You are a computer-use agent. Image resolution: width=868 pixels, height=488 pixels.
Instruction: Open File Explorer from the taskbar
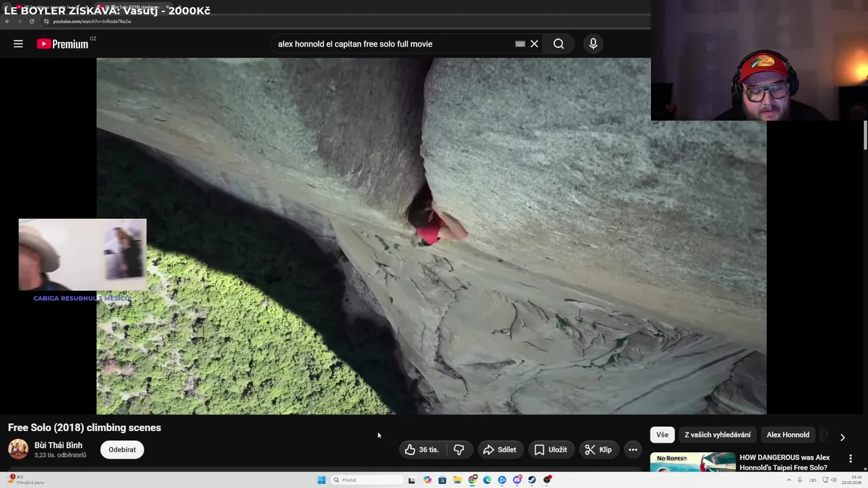(x=457, y=480)
